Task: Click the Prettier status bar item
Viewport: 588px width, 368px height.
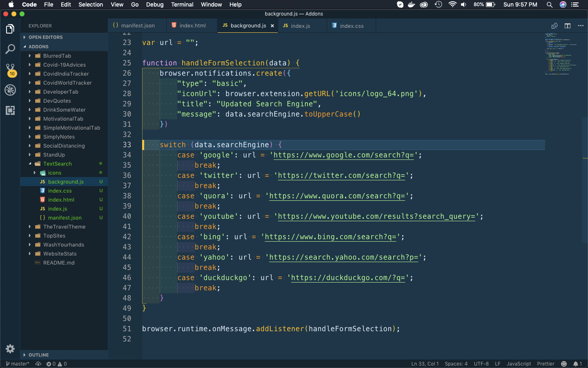Action: 546,364
